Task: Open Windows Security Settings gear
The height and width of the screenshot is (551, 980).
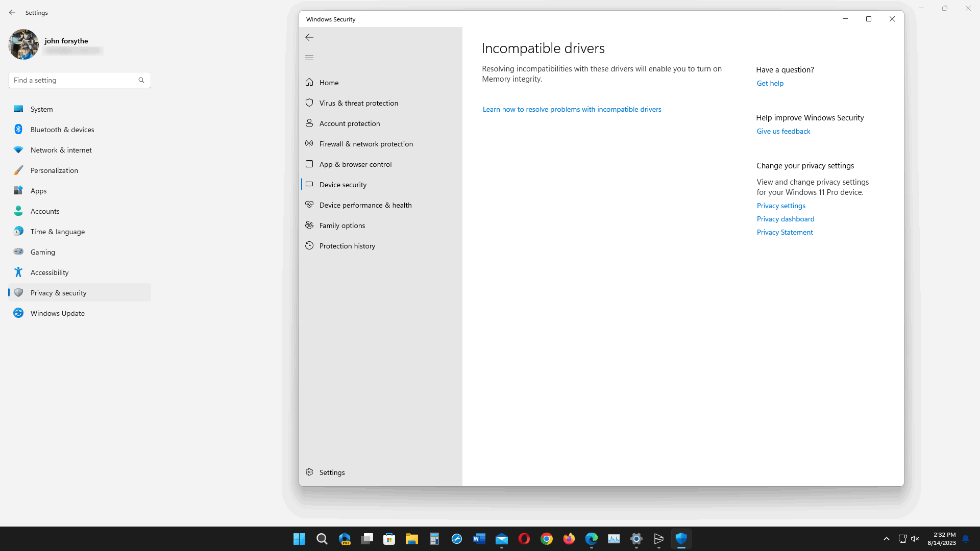Action: pyautogui.click(x=380, y=472)
